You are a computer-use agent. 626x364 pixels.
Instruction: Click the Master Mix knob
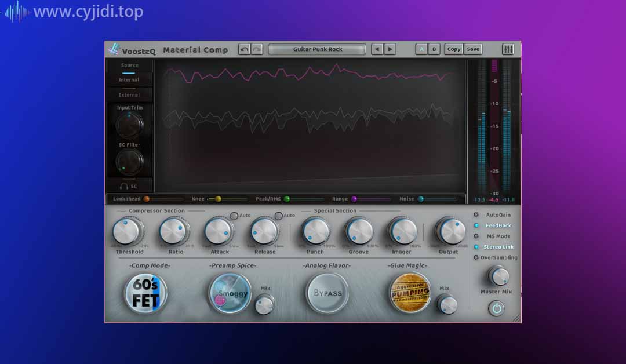(498, 276)
